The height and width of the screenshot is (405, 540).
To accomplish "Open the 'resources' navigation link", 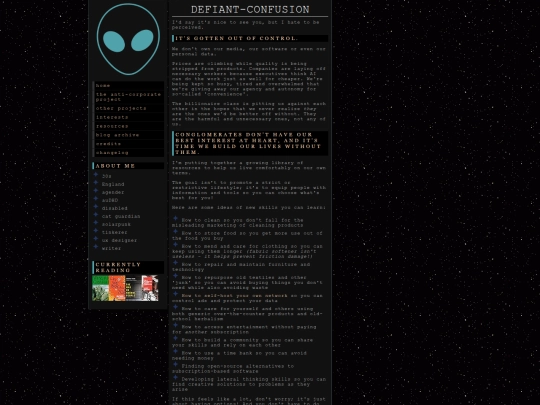I will pos(128,126).
